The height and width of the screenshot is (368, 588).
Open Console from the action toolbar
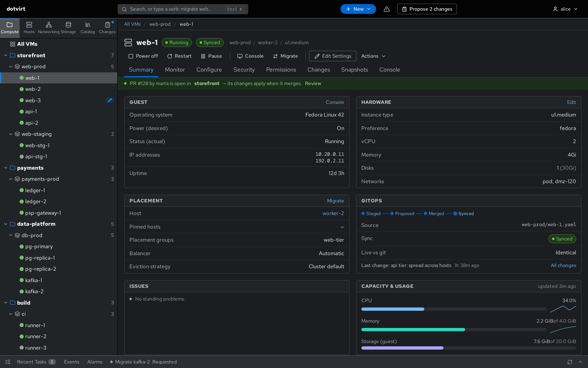click(x=250, y=56)
